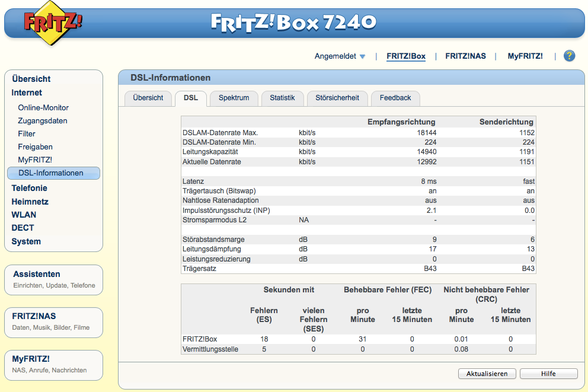This screenshot has width=588, height=392.
Task: Switch to the Spektrum tab
Action: 234,98
